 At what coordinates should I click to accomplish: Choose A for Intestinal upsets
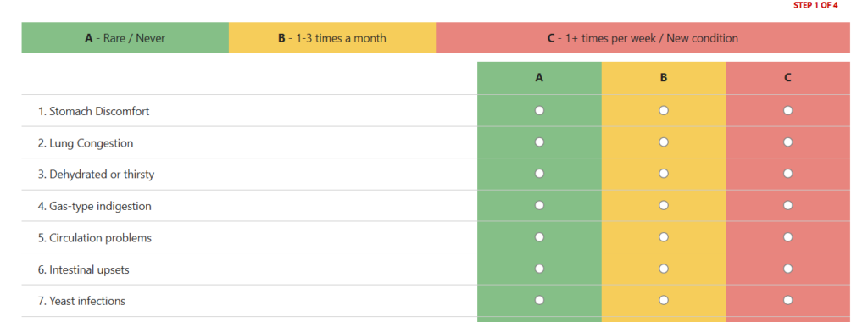pyautogui.click(x=539, y=269)
